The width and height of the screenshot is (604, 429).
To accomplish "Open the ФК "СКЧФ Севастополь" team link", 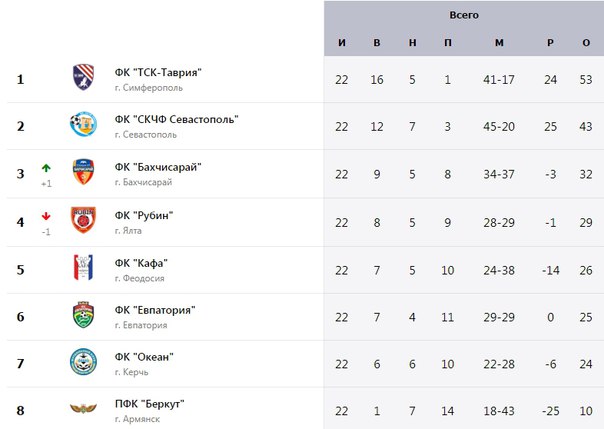I will click(x=176, y=119).
